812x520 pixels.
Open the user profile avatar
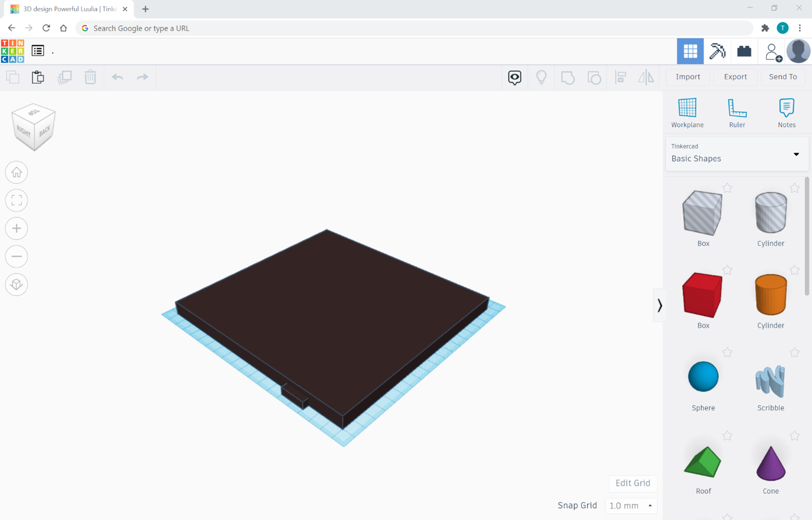point(798,51)
